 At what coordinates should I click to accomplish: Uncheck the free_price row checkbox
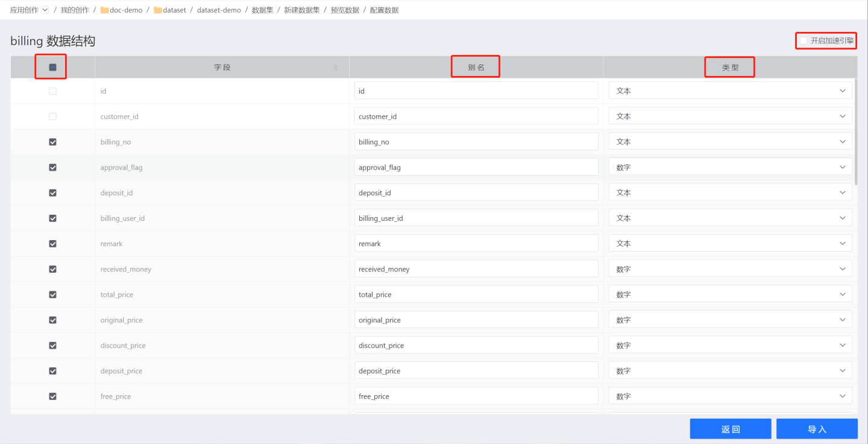[x=52, y=396]
